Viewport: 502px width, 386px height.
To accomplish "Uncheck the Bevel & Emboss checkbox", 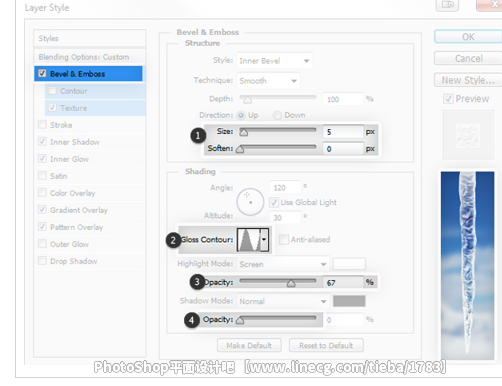I will (x=42, y=73).
